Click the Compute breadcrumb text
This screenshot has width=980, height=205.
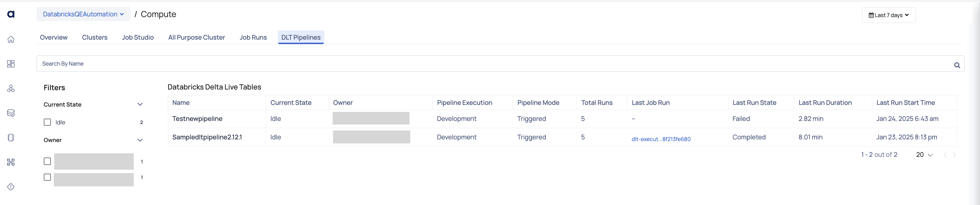pyautogui.click(x=158, y=14)
